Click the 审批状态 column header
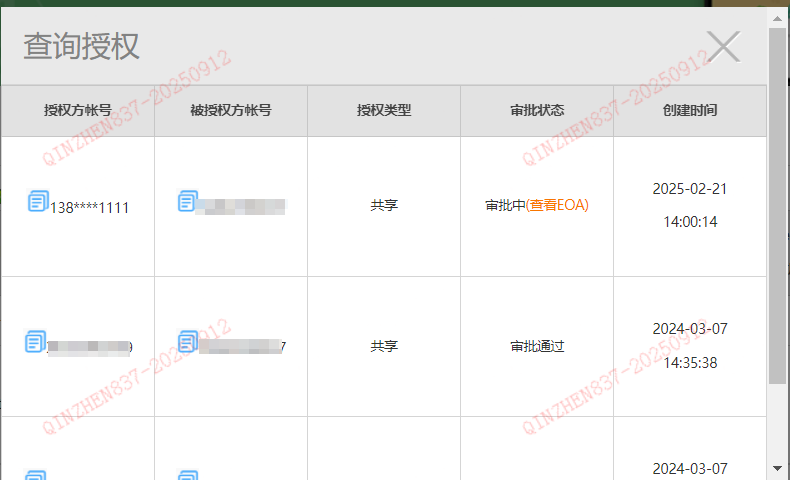Viewport: 790px width, 480px height. click(x=537, y=111)
